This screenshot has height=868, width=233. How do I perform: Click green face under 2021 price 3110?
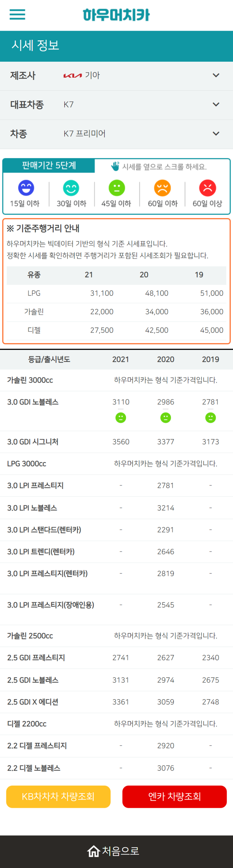[x=121, y=418]
